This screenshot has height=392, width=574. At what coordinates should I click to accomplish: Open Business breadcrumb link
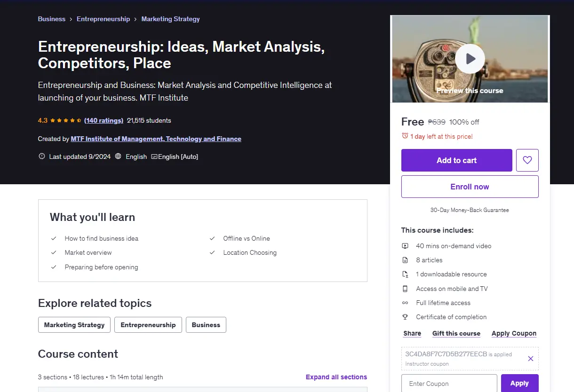[52, 19]
